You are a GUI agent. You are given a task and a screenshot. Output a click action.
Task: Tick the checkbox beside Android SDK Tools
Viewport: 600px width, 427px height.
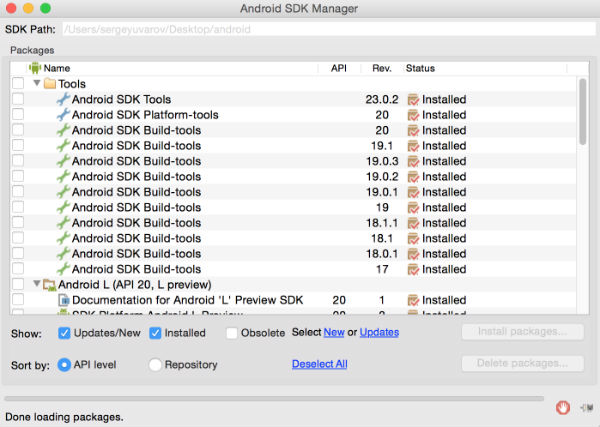pos(18,100)
